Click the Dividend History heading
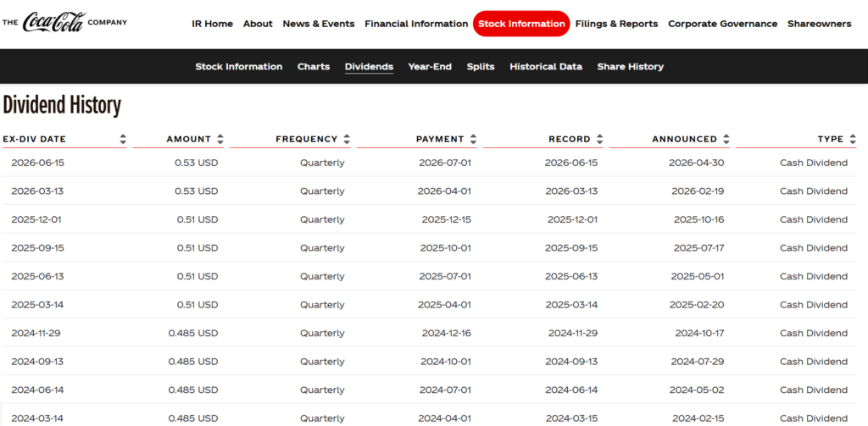Image resolution: width=868 pixels, height=426 pixels. pyautogui.click(x=62, y=105)
